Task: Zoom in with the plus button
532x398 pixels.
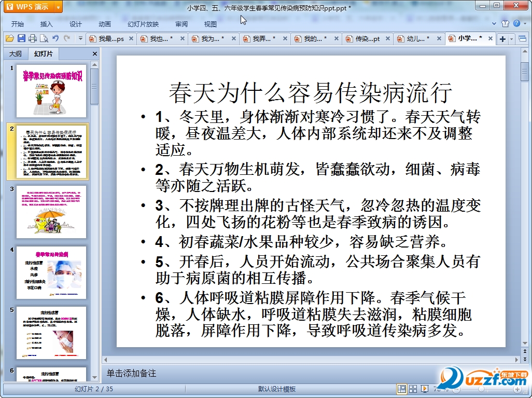Action: tap(517, 389)
